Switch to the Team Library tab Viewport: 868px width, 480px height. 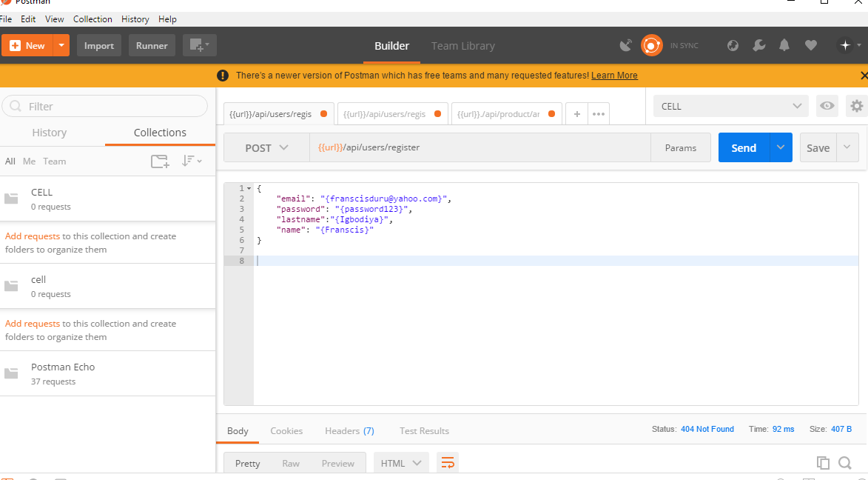coord(462,46)
